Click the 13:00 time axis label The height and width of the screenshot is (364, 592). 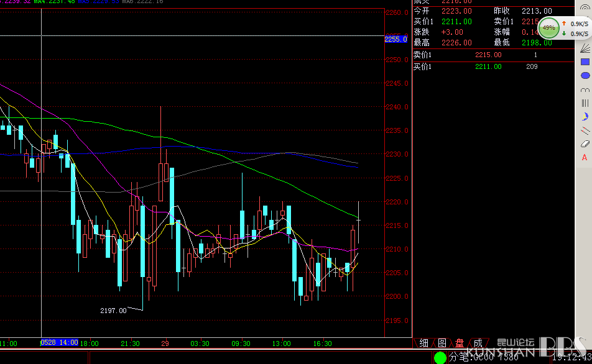282,344
